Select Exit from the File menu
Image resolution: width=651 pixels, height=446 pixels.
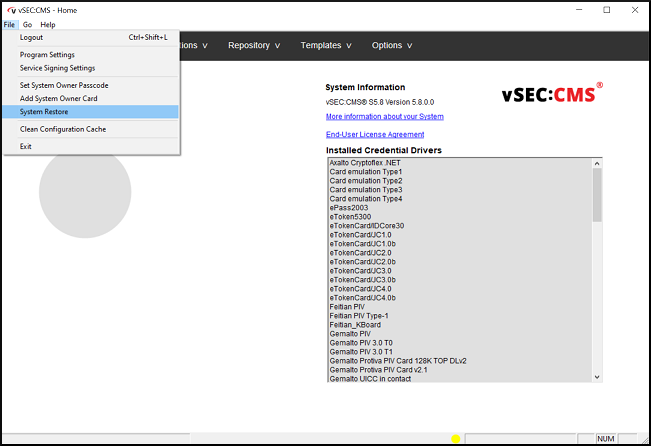[91, 146]
